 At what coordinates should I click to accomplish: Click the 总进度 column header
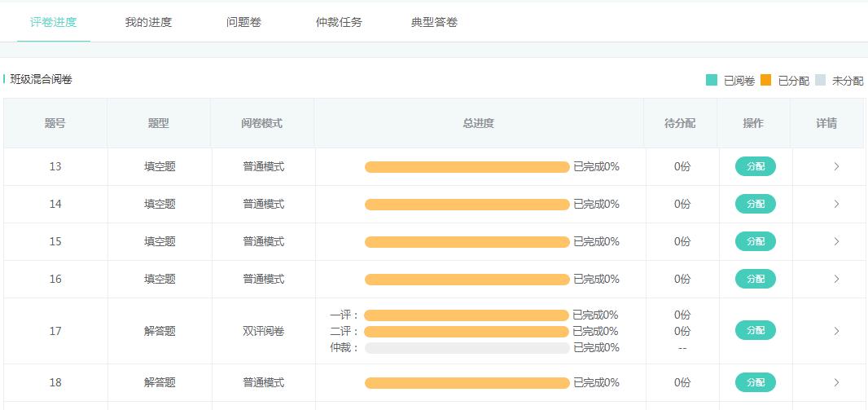tap(478, 123)
